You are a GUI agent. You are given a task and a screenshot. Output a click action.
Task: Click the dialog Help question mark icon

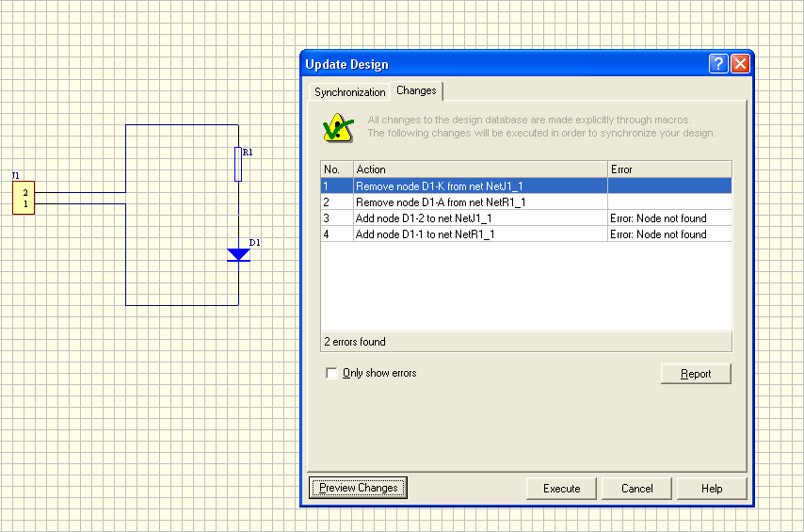(718, 64)
